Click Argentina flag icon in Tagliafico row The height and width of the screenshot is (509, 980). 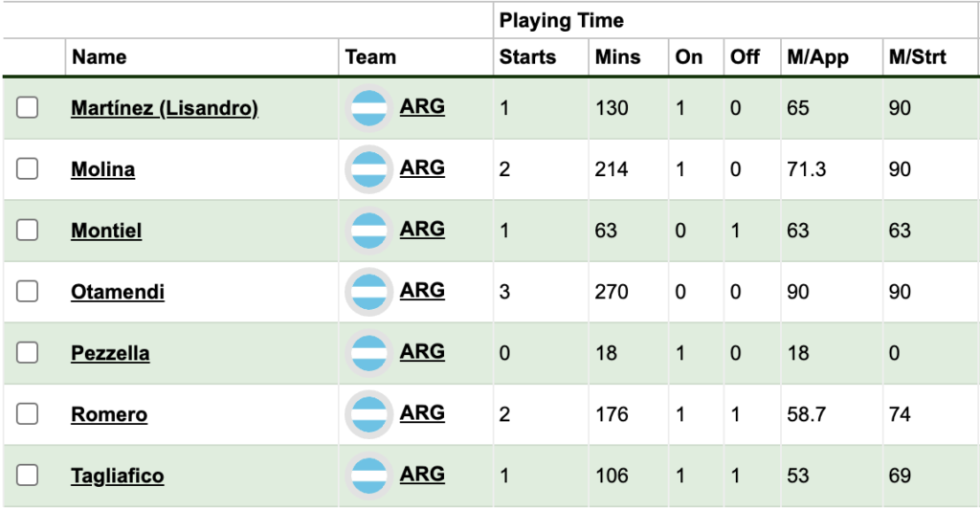(369, 476)
